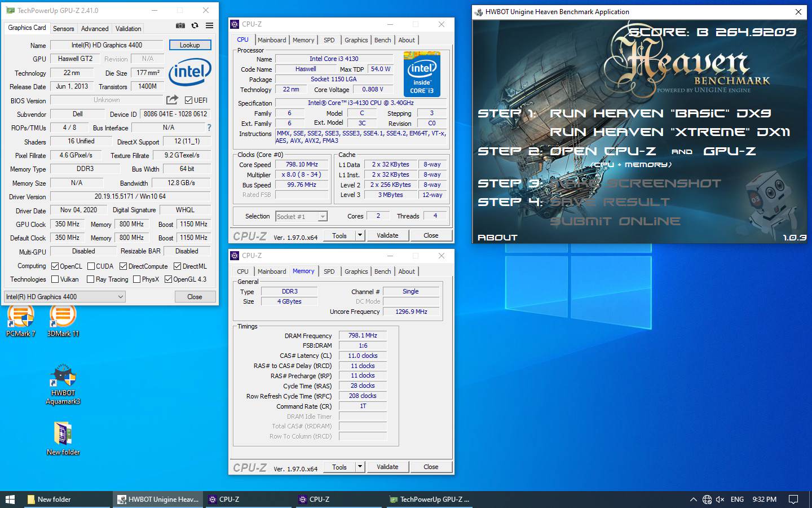Toggle the Ray Tracing checkbox
The height and width of the screenshot is (508, 812).
pyautogui.click(x=90, y=279)
